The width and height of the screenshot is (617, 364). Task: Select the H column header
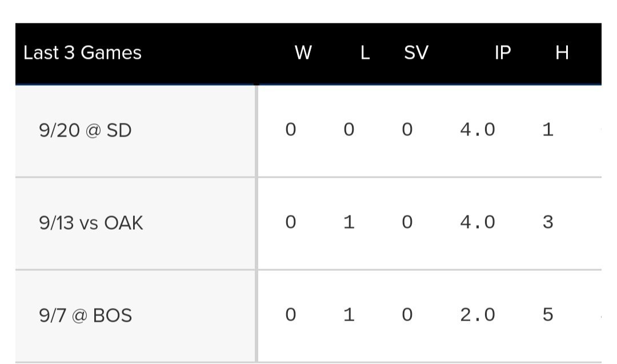tap(562, 53)
